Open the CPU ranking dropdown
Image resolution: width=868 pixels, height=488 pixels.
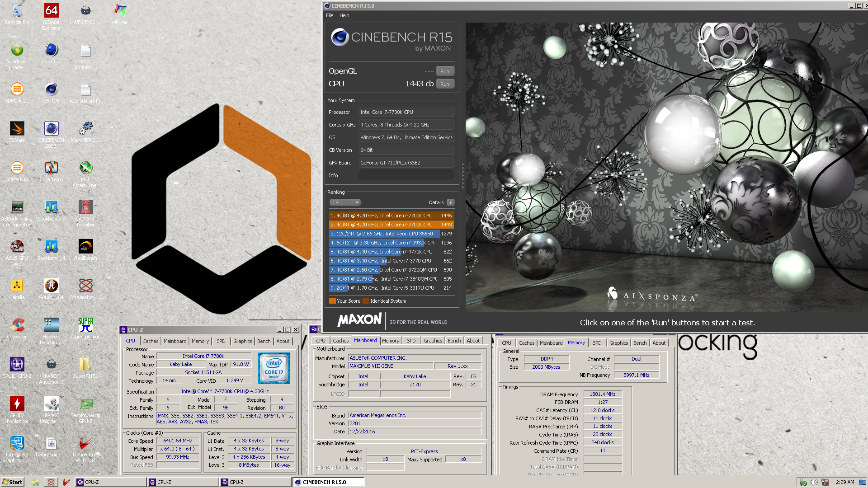[x=345, y=202]
